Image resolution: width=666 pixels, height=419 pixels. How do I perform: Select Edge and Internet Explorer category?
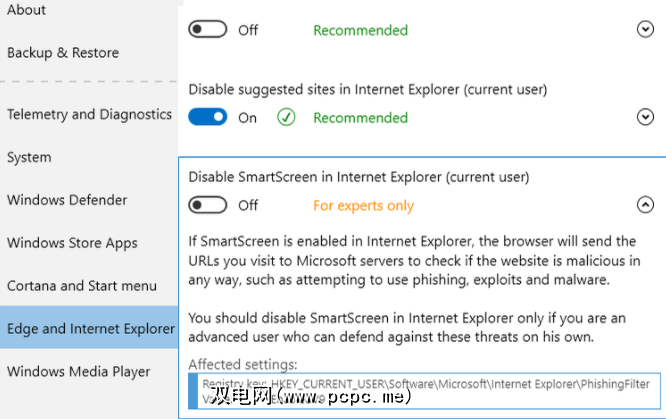(x=90, y=329)
